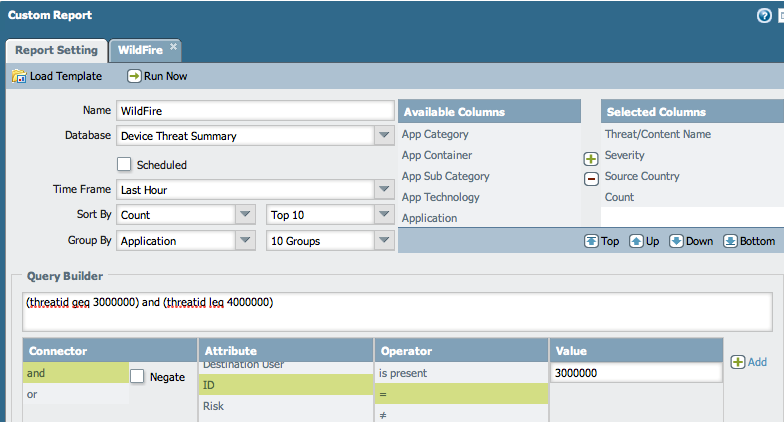Click the Value input field
This screenshot has width=784, height=422.
tap(635, 373)
